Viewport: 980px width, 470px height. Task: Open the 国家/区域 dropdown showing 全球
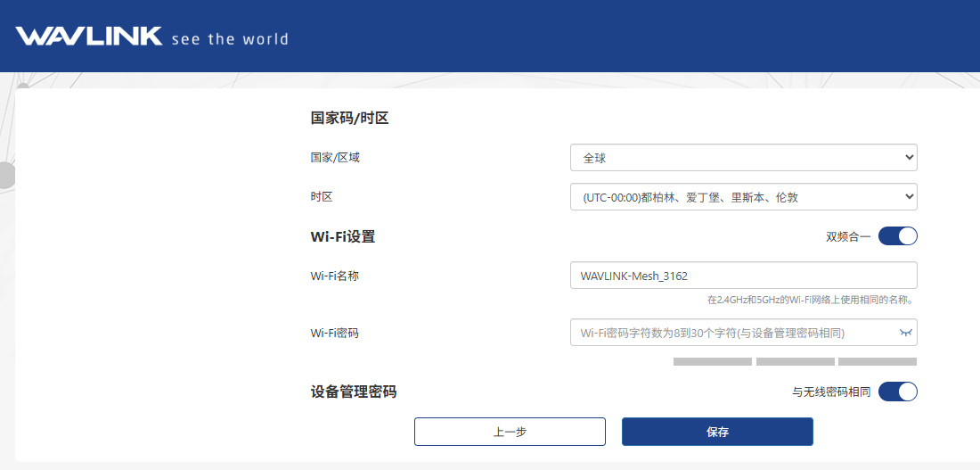(743, 158)
